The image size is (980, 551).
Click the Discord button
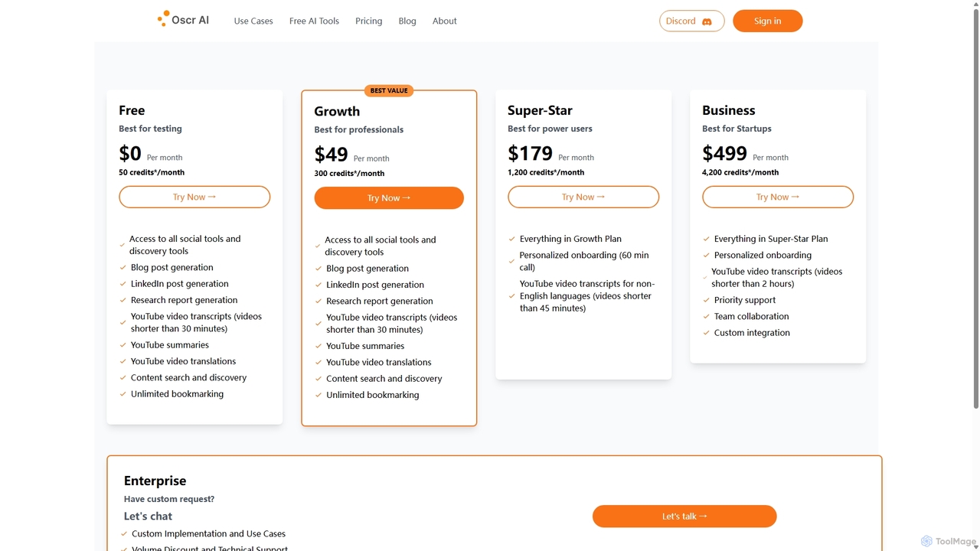[691, 21]
